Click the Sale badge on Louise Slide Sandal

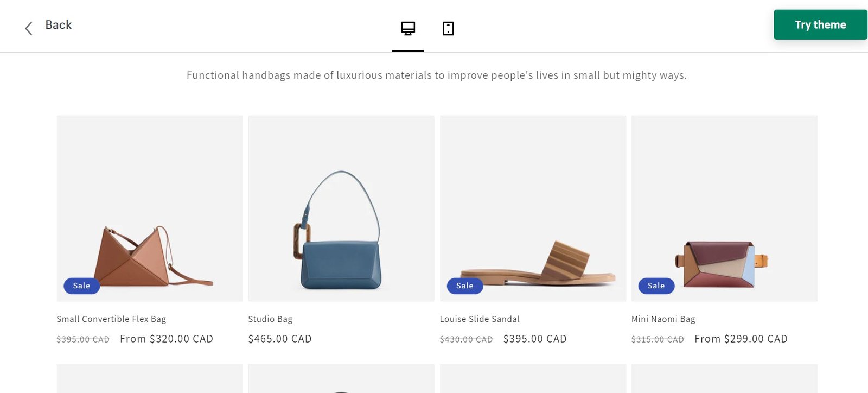[464, 286]
